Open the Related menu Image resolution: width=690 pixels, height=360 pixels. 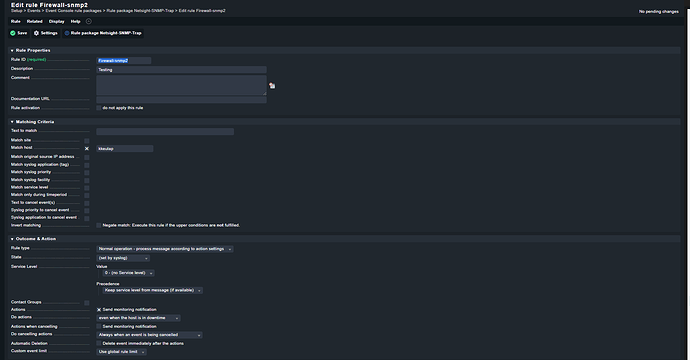[x=34, y=21]
